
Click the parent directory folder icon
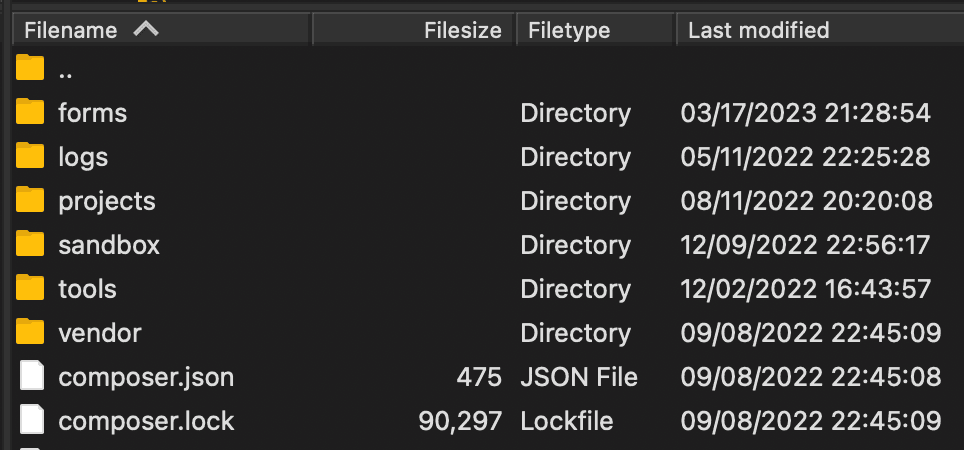(x=31, y=69)
